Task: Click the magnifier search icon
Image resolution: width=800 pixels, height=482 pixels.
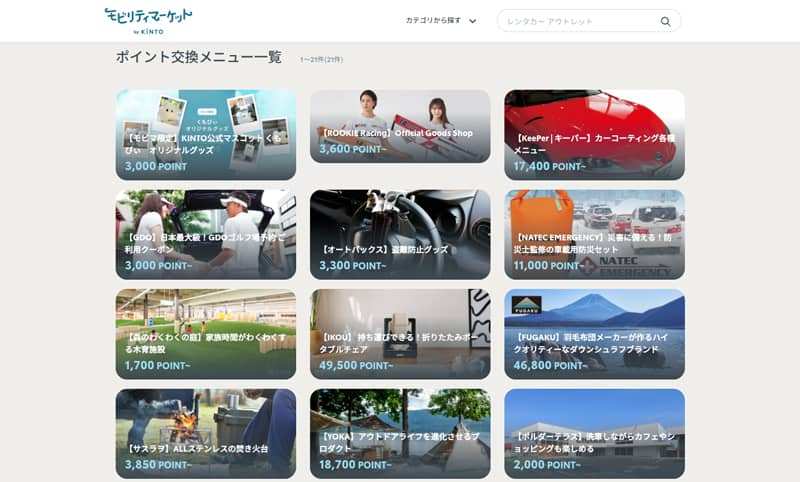Action: coord(665,21)
